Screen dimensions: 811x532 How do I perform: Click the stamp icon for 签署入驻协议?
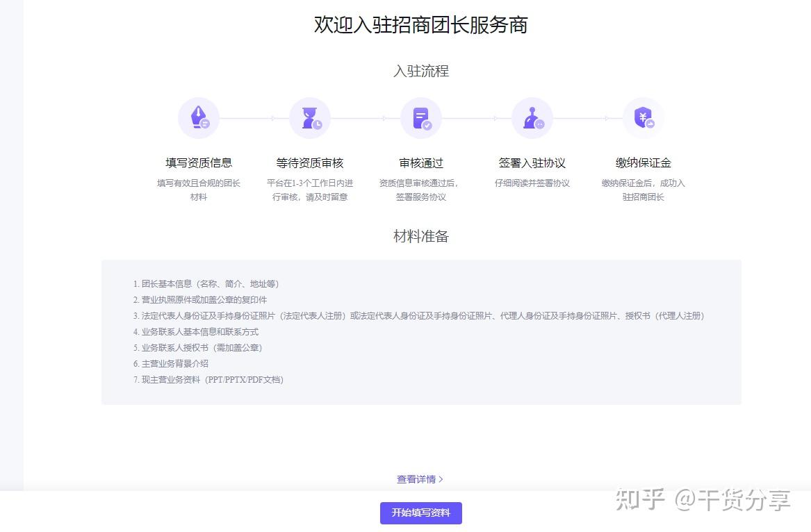pos(532,118)
